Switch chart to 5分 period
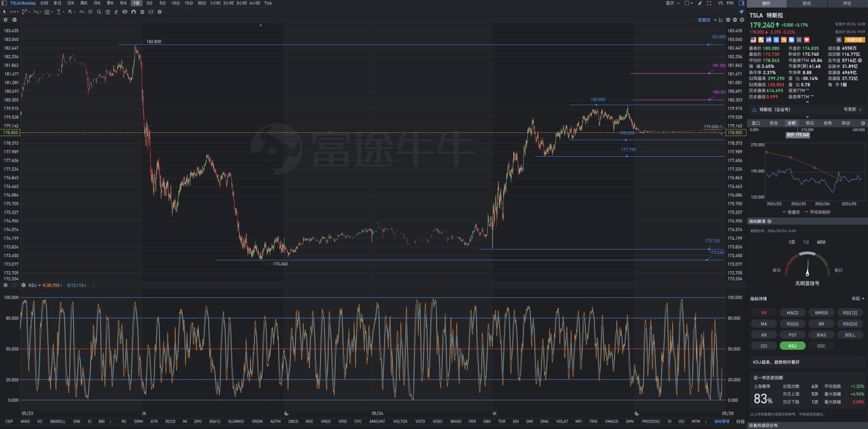The width and height of the screenshot is (868, 429). (162, 3)
